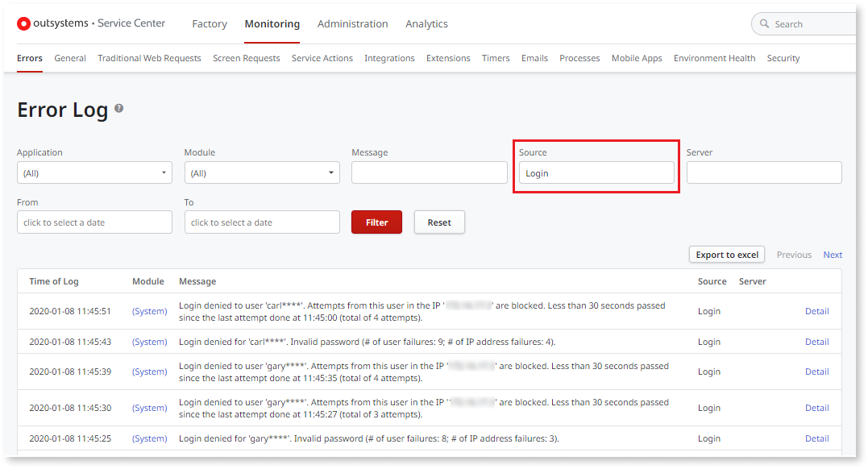Select timestamp 2020-01-08 11:45:51
The height and width of the screenshot is (469, 868).
tap(70, 311)
